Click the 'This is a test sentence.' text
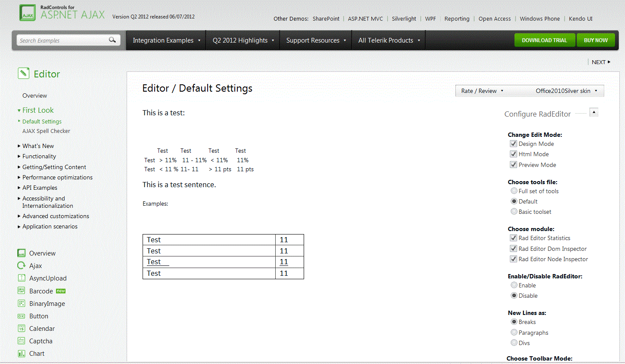The width and height of the screenshot is (625, 364). point(179,185)
